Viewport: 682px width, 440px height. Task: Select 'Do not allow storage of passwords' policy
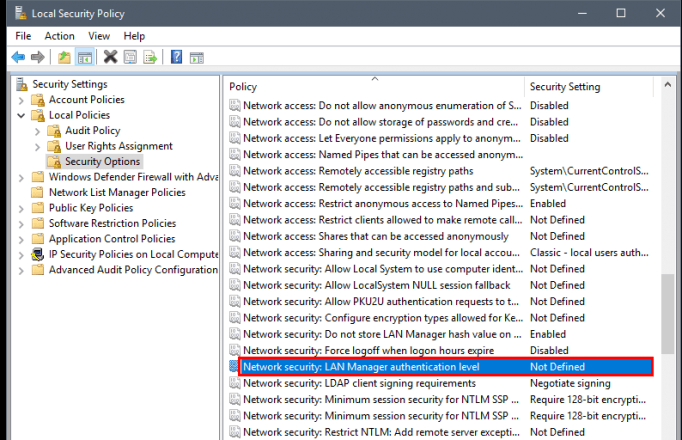click(439, 122)
